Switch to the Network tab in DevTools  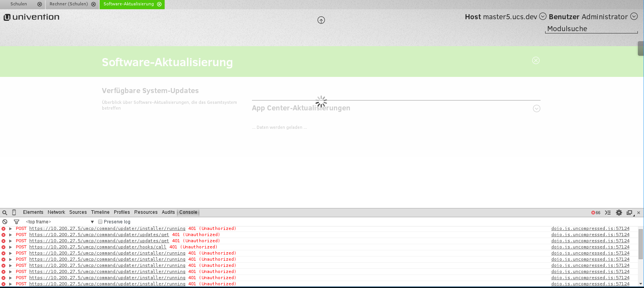pyautogui.click(x=56, y=212)
